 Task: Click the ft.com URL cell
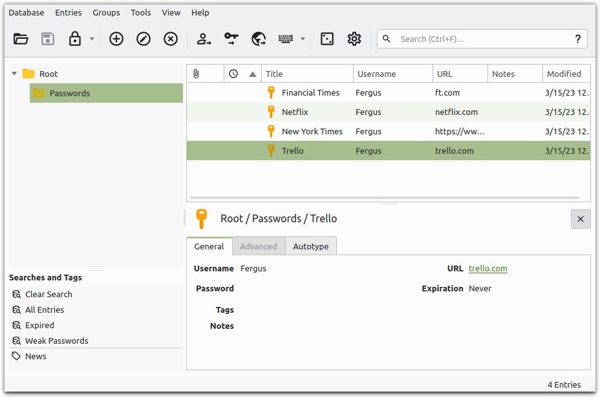click(447, 93)
